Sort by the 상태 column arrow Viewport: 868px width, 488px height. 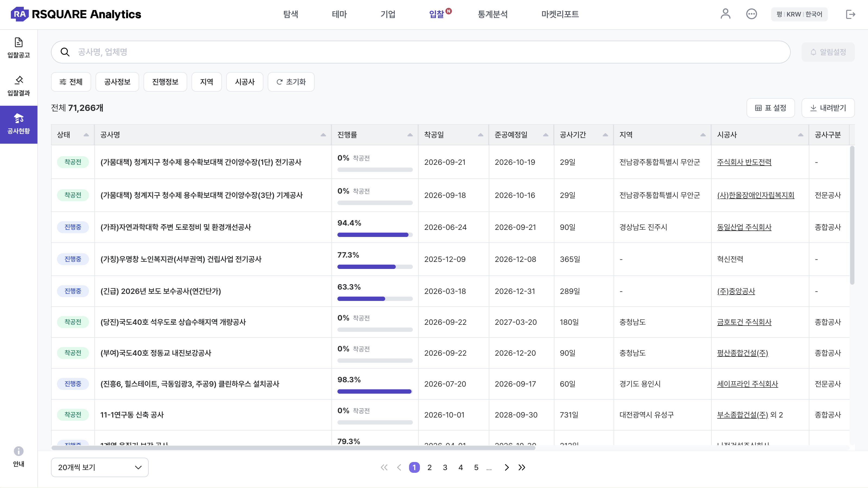86,135
